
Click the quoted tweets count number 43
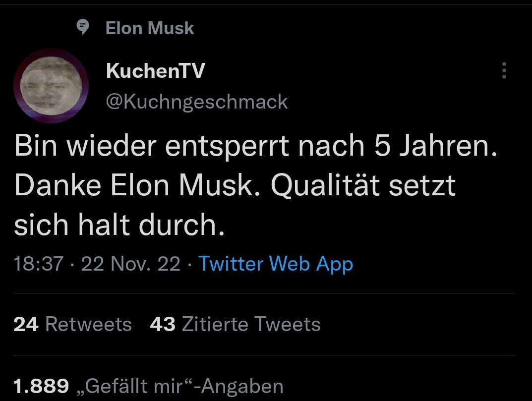pos(163,324)
